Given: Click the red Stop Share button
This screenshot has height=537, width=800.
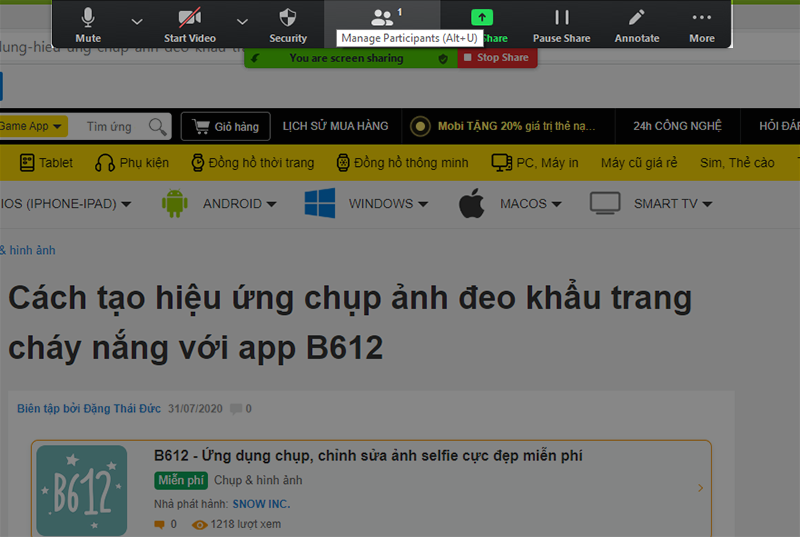Looking at the screenshot, I should (x=497, y=58).
